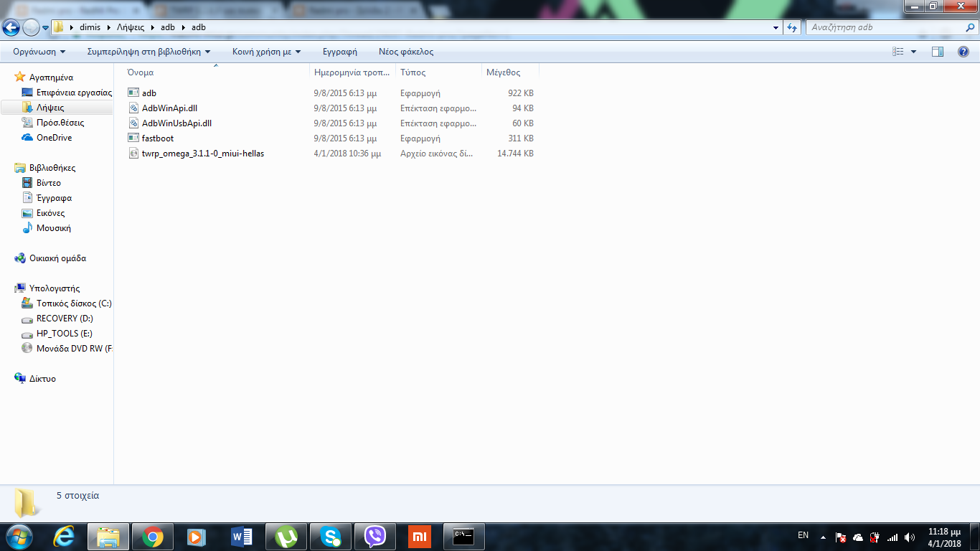Viewport: 980px width, 551px height.
Task: Open the Μονάδα DVD RW drive
Action: (x=74, y=349)
